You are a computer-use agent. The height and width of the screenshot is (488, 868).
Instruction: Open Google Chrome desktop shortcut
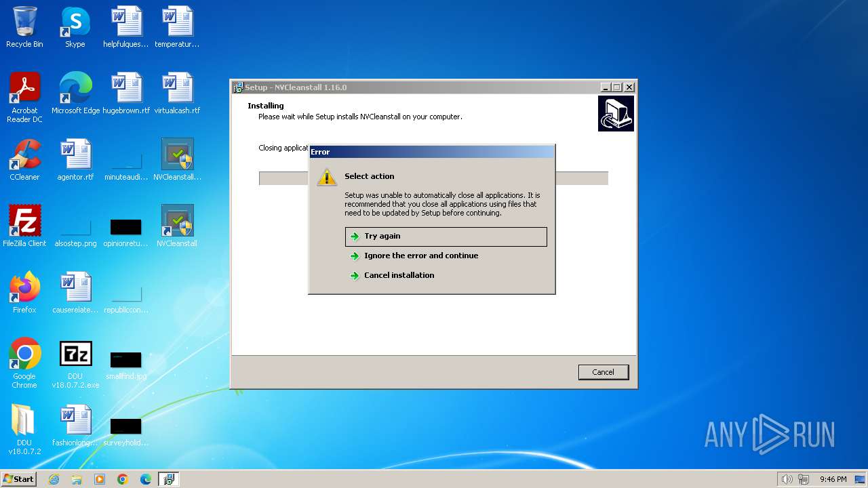click(24, 363)
